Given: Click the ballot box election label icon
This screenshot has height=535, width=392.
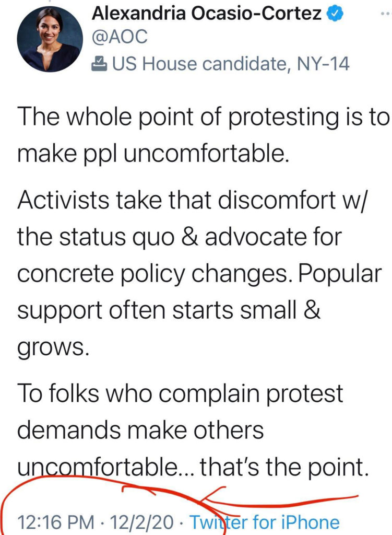Looking at the screenshot, I should point(99,64).
